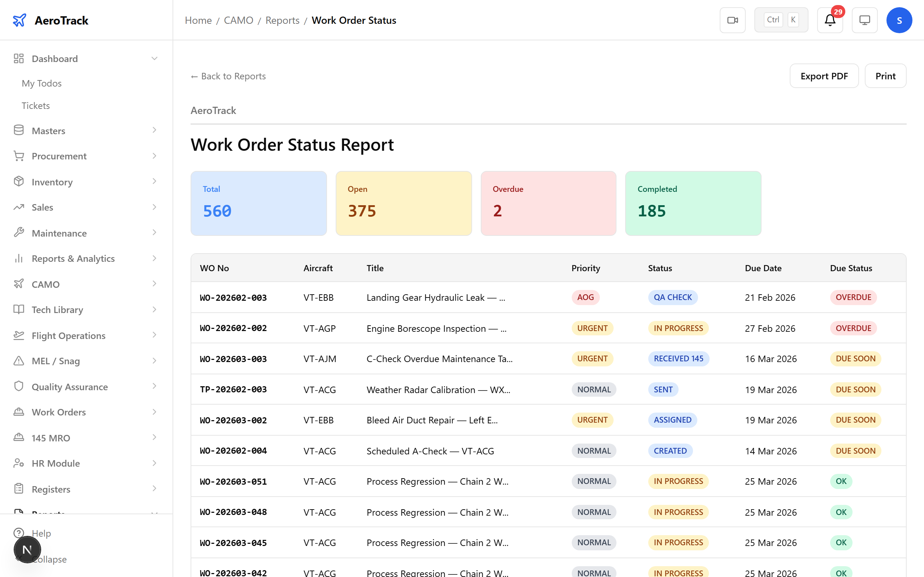Click the Ctrl K search shortcut
Image resolution: width=924 pixels, height=577 pixels.
pos(781,19)
